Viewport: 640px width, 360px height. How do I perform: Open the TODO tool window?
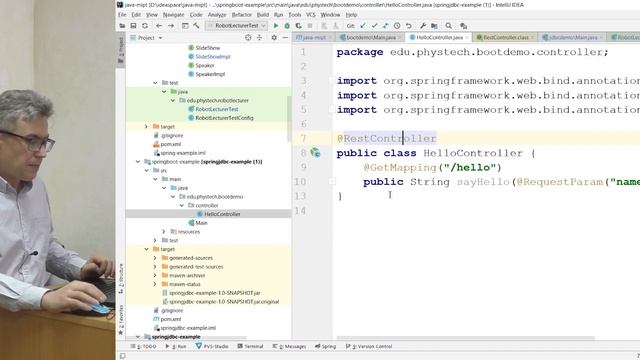pyautogui.click(x=144, y=346)
